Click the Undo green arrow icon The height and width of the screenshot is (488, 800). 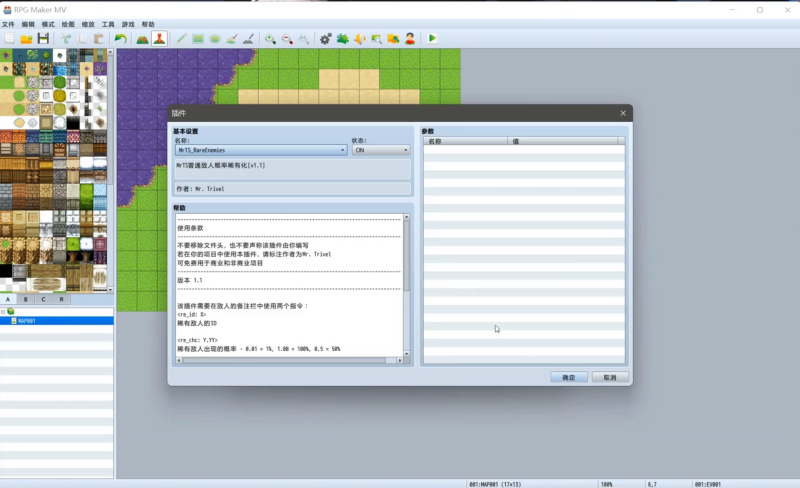tap(120, 38)
